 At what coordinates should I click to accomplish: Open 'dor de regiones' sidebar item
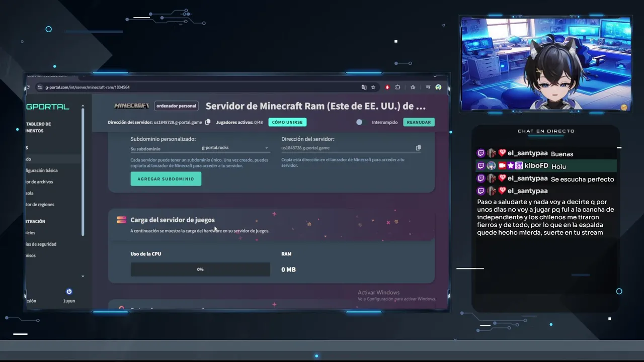click(x=40, y=205)
